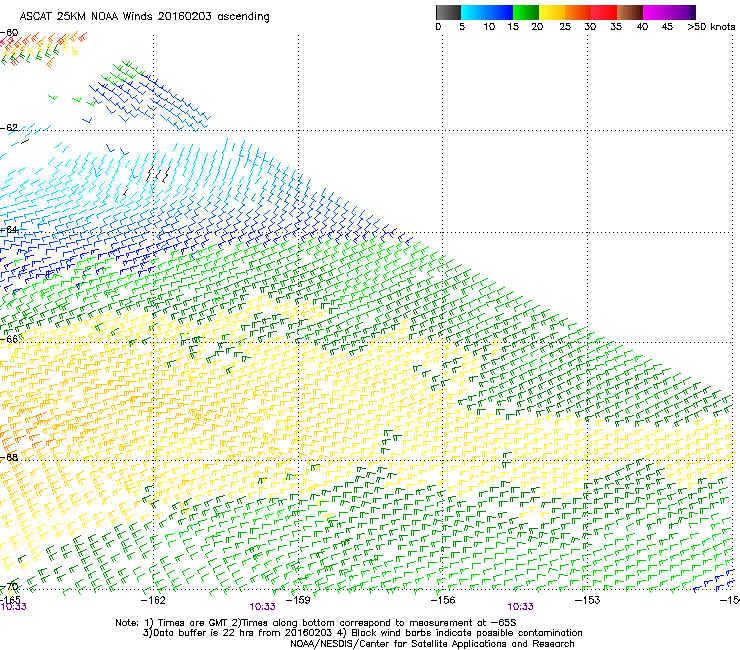
Task: Click the '>50 knots' legend label
Action: [711, 27]
